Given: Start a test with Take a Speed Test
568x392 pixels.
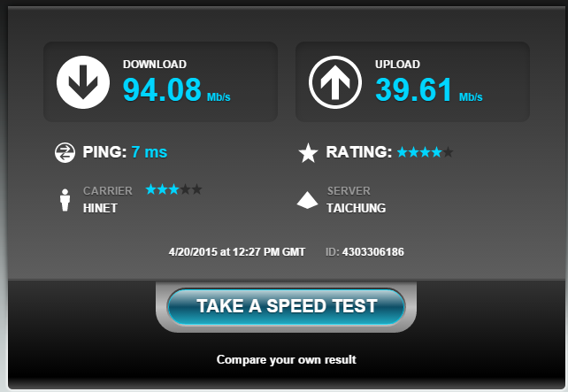Looking at the screenshot, I should pyautogui.click(x=286, y=306).
